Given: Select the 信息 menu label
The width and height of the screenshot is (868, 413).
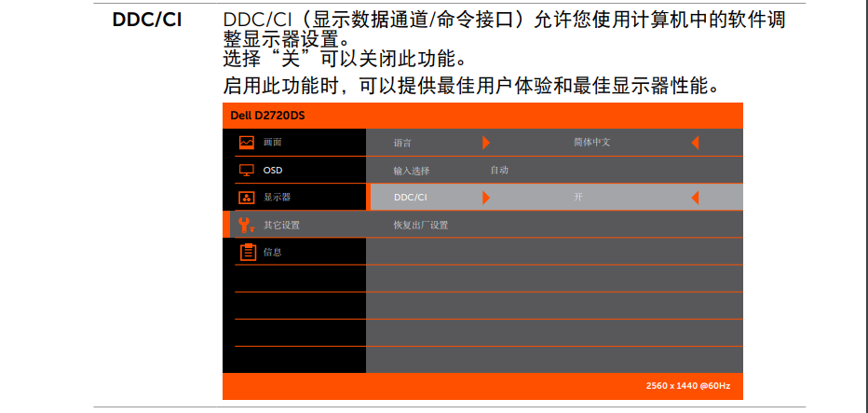Looking at the screenshot, I should [272, 252].
